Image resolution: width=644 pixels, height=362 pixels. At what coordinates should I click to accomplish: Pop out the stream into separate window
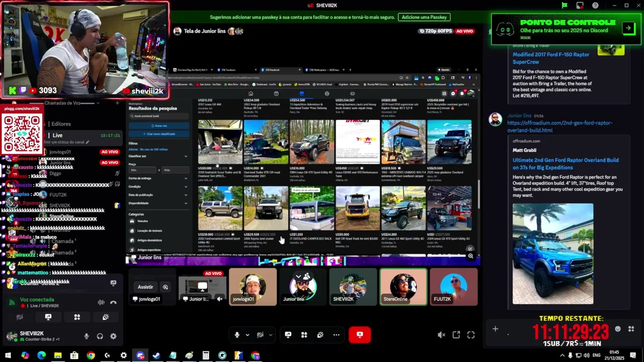pos(456,335)
